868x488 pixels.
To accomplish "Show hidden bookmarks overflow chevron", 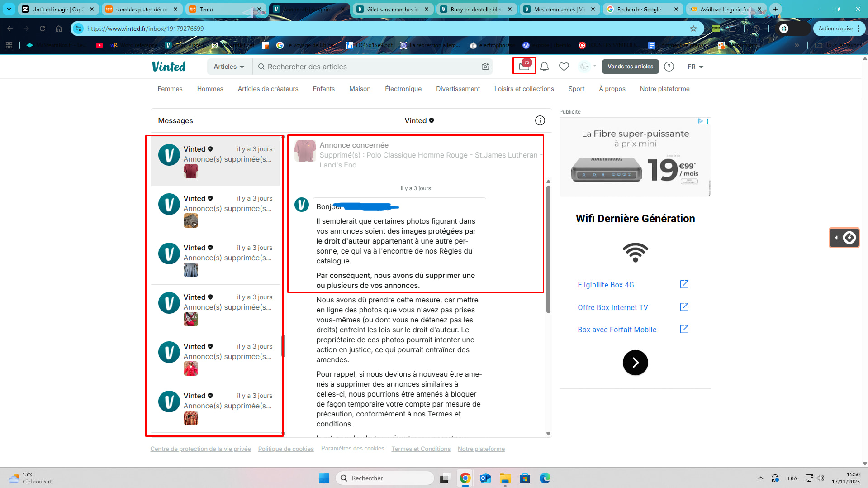I will pos(797,45).
